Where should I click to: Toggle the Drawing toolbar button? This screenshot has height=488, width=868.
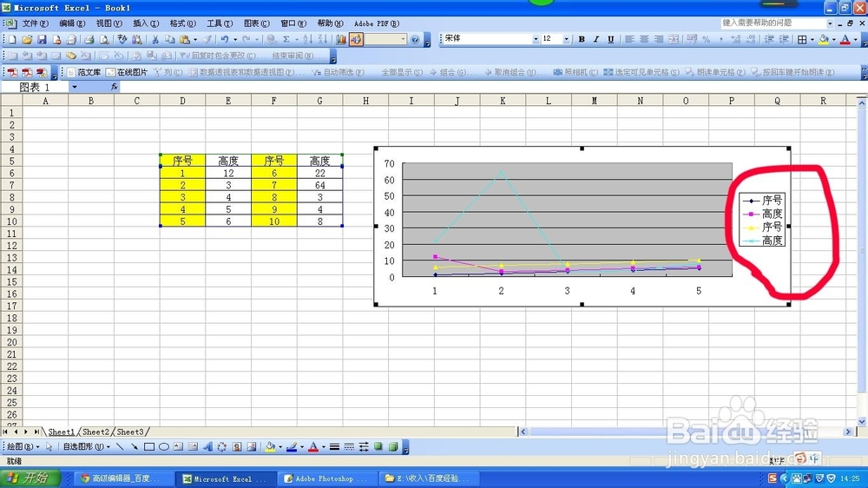coord(356,39)
